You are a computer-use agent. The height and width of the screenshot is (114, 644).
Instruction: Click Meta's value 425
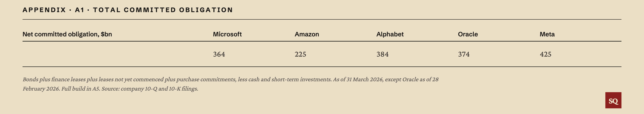coord(545,54)
